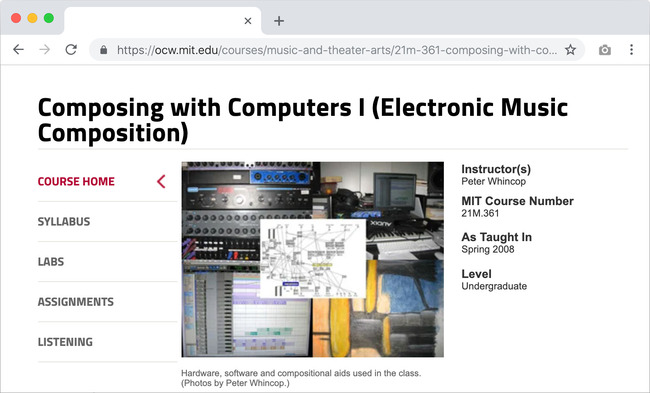Open the Labs section

point(51,262)
